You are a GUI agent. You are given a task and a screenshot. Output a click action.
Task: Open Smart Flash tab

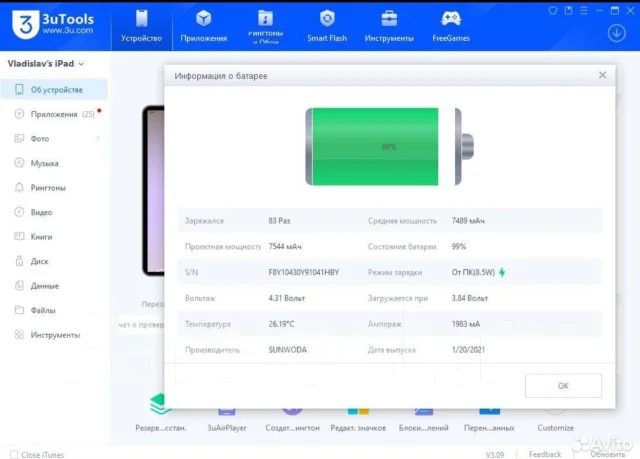tap(327, 27)
